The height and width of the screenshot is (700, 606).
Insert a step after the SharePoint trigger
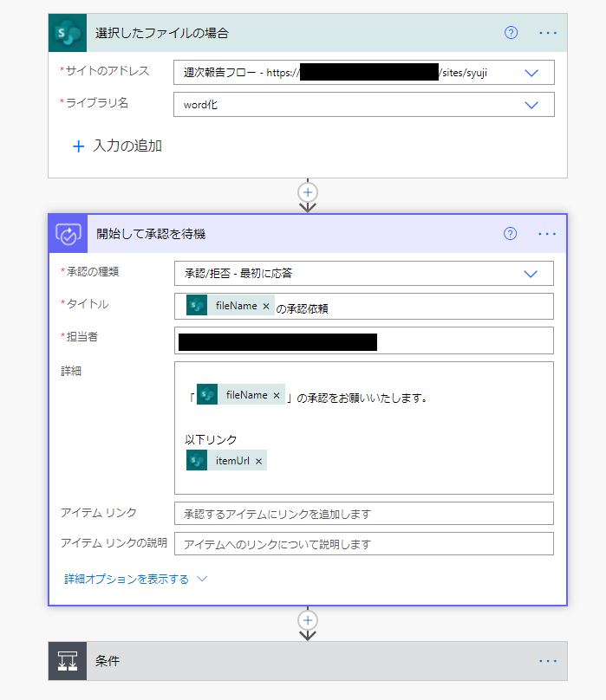point(307,191)
